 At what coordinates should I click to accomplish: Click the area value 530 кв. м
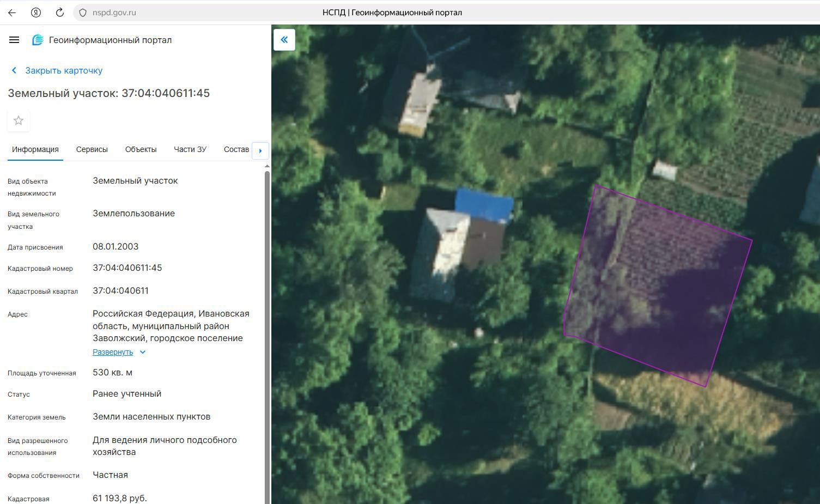113,373
